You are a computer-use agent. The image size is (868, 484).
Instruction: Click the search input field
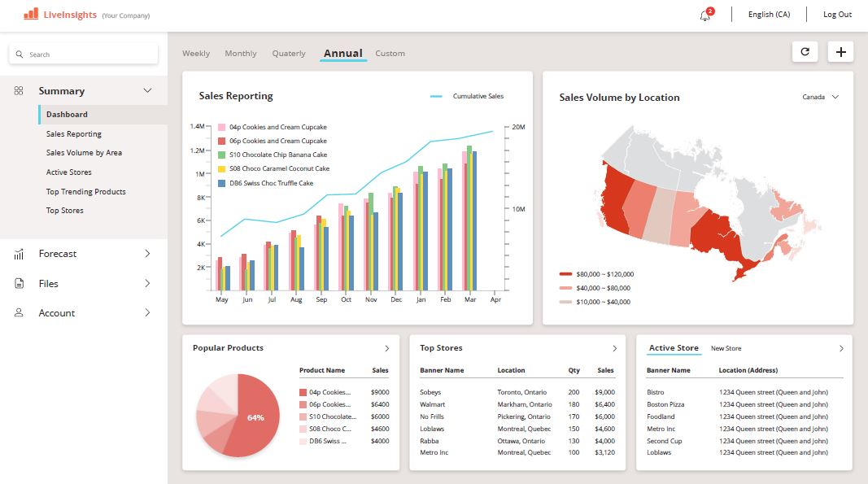pos(84,55)
